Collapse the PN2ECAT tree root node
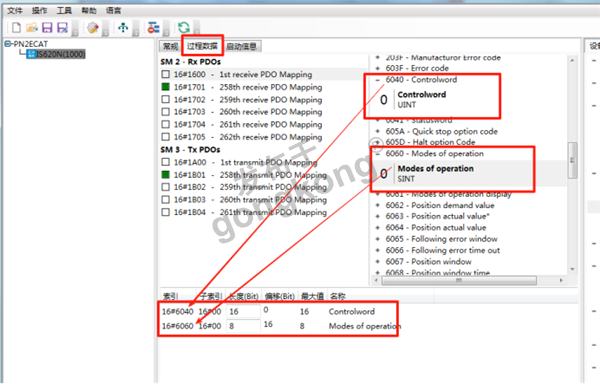 tap(8, 44)
